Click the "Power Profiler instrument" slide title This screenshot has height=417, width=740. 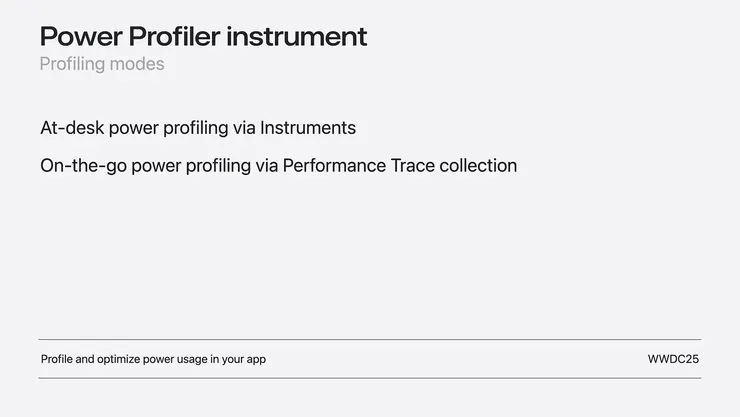(203, 37)
